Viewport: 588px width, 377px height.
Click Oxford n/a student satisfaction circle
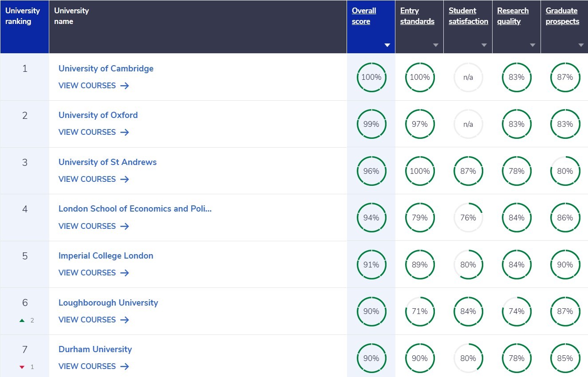pyautogui.click(x=468, y=124)
